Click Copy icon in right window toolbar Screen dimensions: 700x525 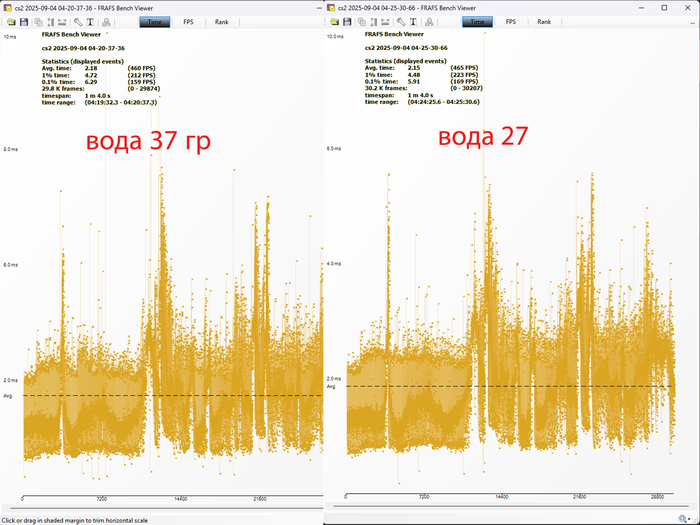pyautogui.click(x=361, y=21)
